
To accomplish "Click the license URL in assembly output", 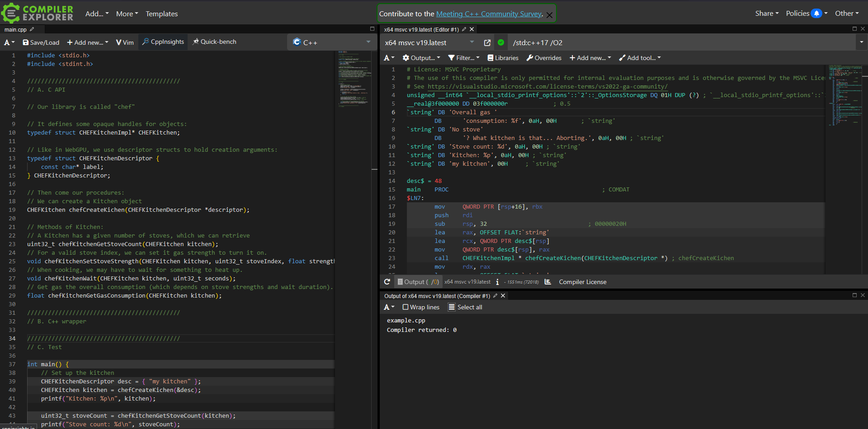I will pos(547,87).
